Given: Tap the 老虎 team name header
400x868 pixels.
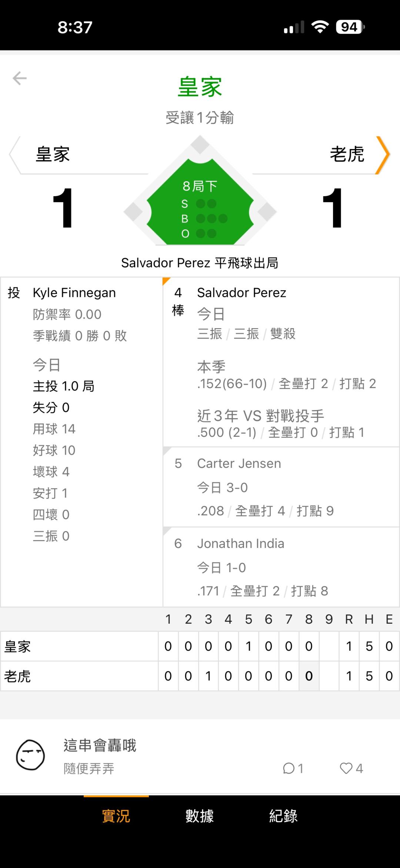Looking at the screenshot, I should 347,155.
